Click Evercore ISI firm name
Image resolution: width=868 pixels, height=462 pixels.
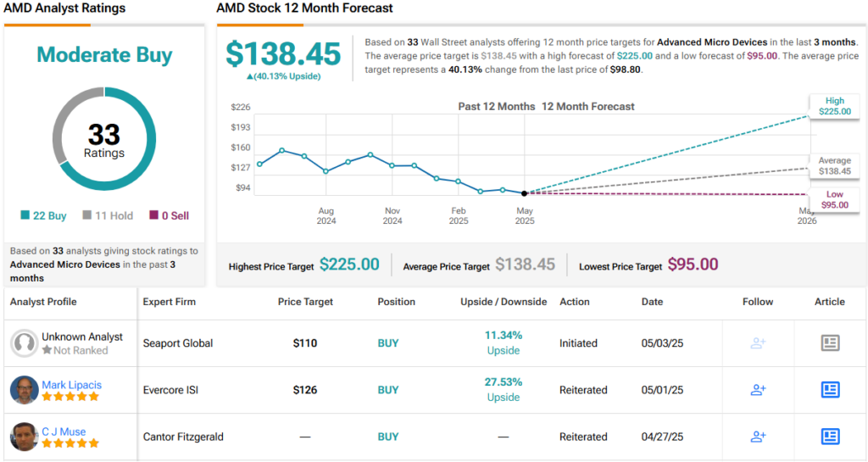170,390
